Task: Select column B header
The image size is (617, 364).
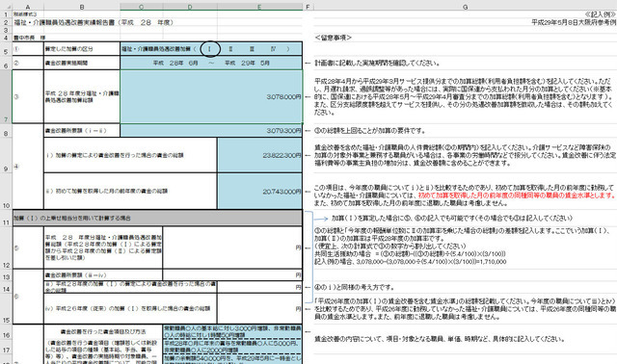Action: tap(82, 7)
